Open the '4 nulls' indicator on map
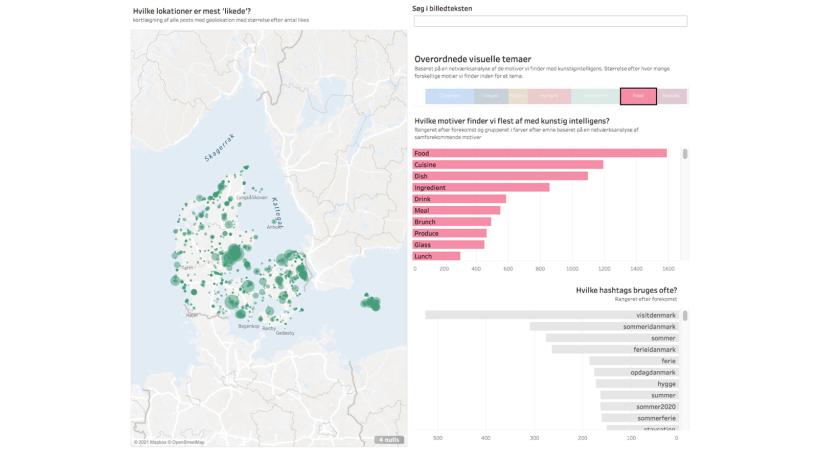The image size is (814, 460). pos(388,440)
